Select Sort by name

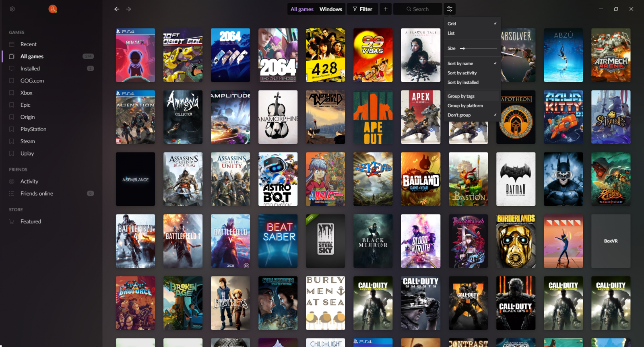coord(472,64)
